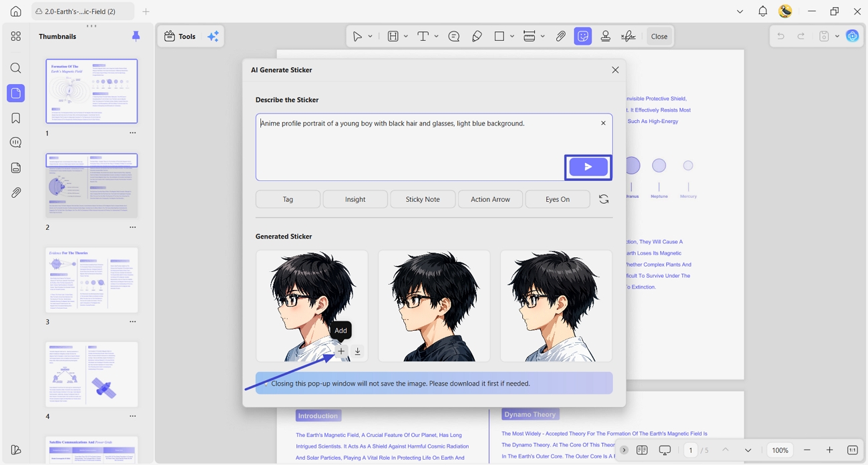The width and height of the screenshot is (868, 465).
Task: Select the text comment tool
Action: (x=423, y=37)
